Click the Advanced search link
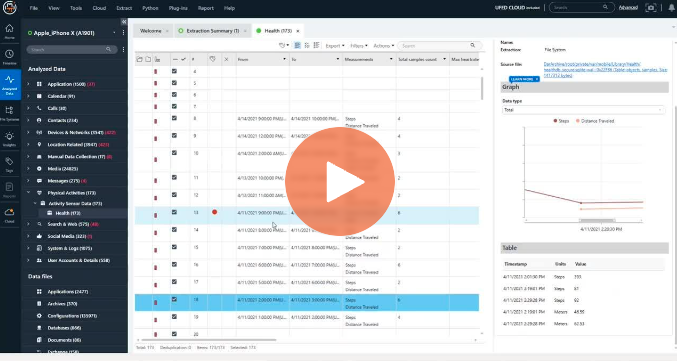The width and height of the screenshot is (677, 361). coord(628,7)
